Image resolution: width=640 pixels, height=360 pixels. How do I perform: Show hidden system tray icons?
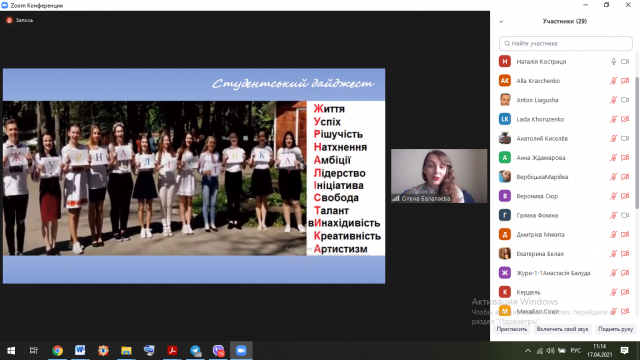pyautogui.click(x=528, y=351)
